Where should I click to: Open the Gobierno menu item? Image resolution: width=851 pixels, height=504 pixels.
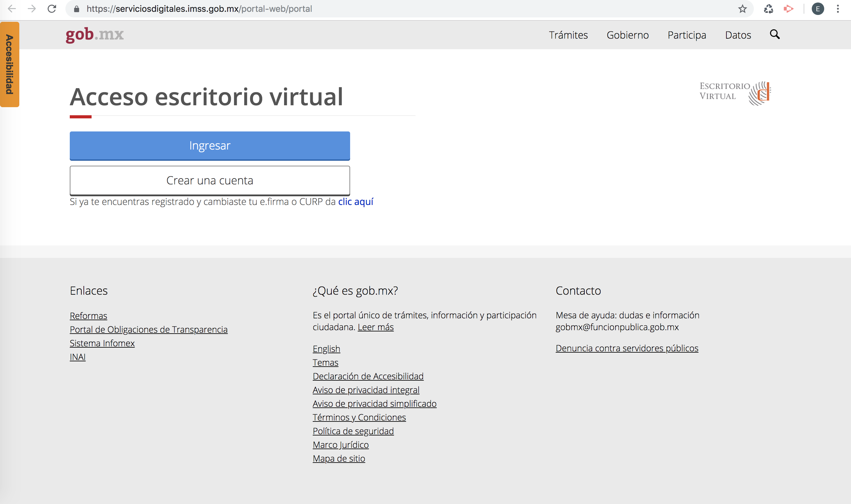coord(628,35)
